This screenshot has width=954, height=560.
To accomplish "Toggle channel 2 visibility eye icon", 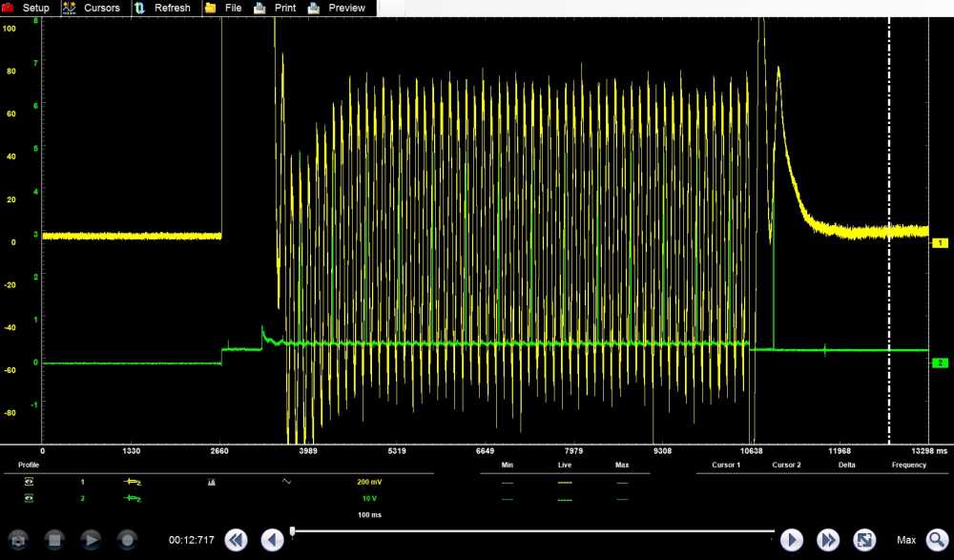I will pyautogui.click(x=29, y=499).
